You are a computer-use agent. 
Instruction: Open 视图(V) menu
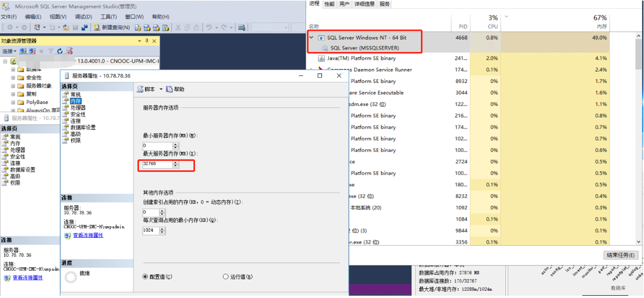click(58, 17)
